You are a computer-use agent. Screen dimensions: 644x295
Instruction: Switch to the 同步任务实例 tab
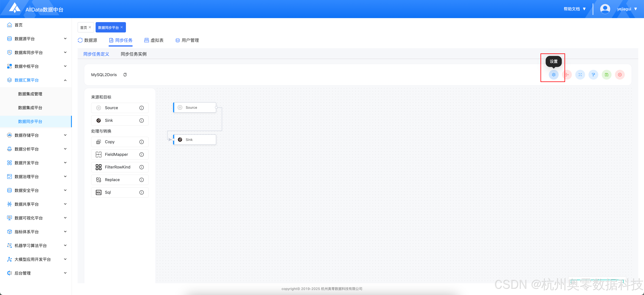(134, 54)
